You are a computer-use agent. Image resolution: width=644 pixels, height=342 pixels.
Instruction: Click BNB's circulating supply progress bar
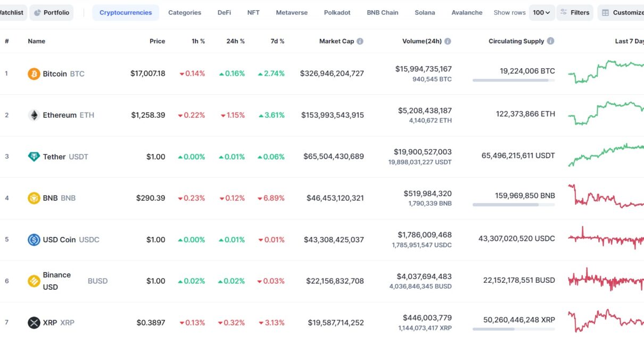pyautogui.click(x=514, y=205)
